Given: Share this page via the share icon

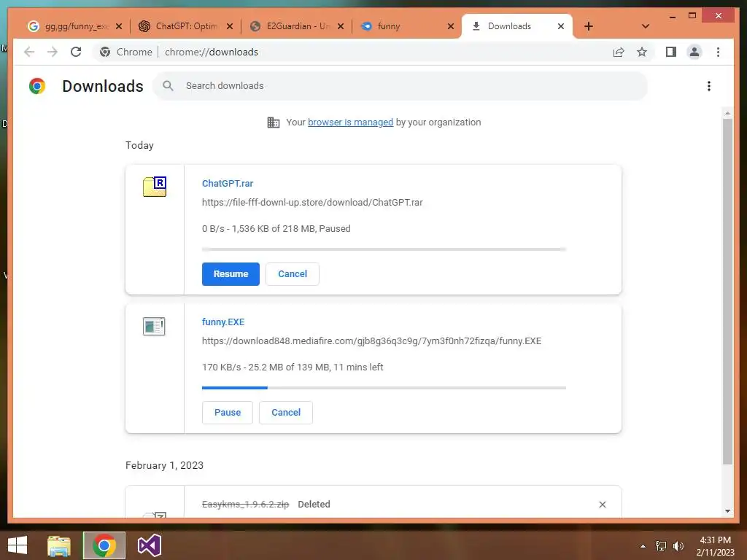Looking at the screenshot, I should (619, 52).
